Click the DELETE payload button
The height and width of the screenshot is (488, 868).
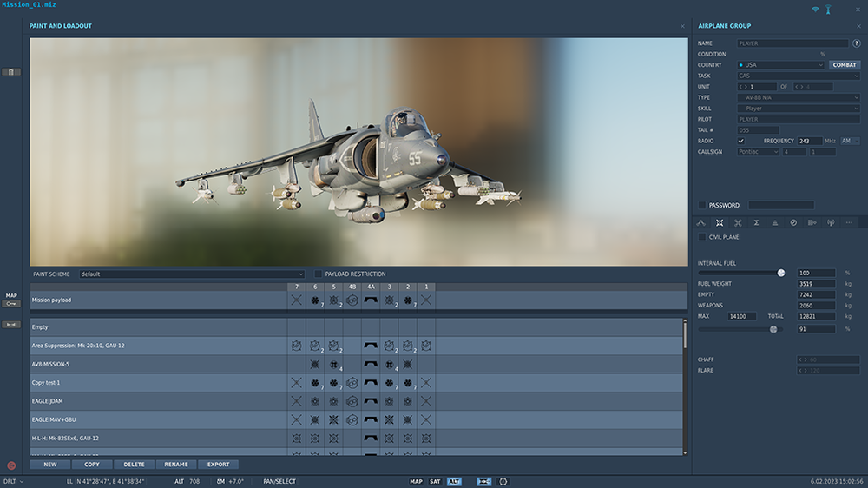[134, 465]
